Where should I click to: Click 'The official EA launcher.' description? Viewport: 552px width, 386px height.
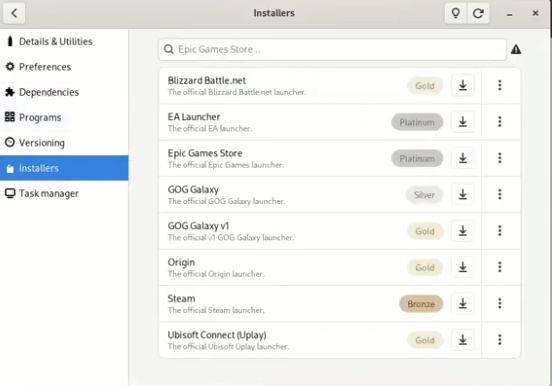pos(210,129)
